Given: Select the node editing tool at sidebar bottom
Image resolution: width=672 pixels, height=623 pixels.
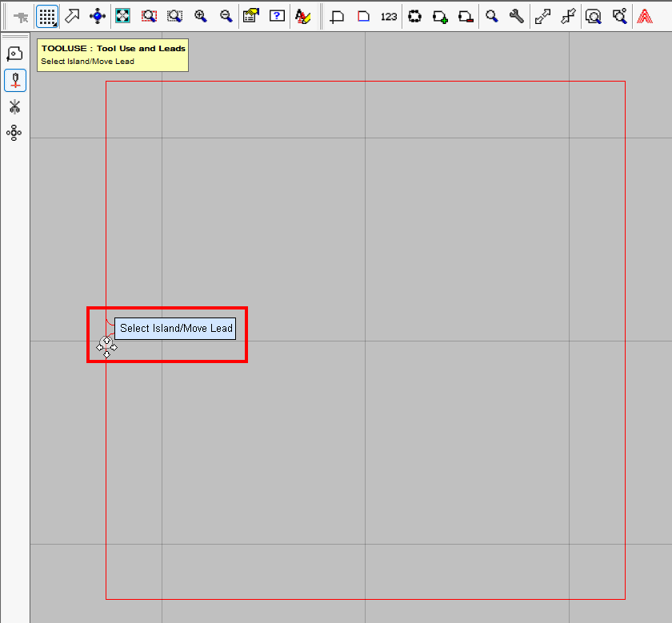Looking at the screenshot, I should coord(14,133).
